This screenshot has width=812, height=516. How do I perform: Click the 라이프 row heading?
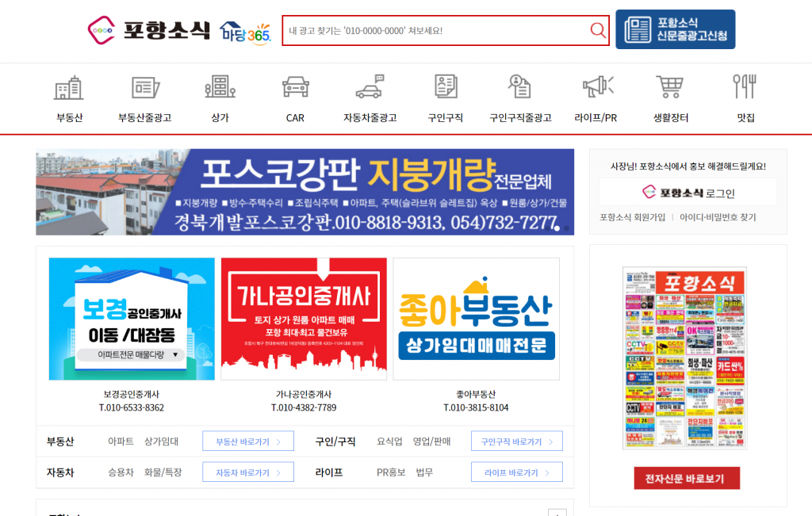(x=329, y=472)
